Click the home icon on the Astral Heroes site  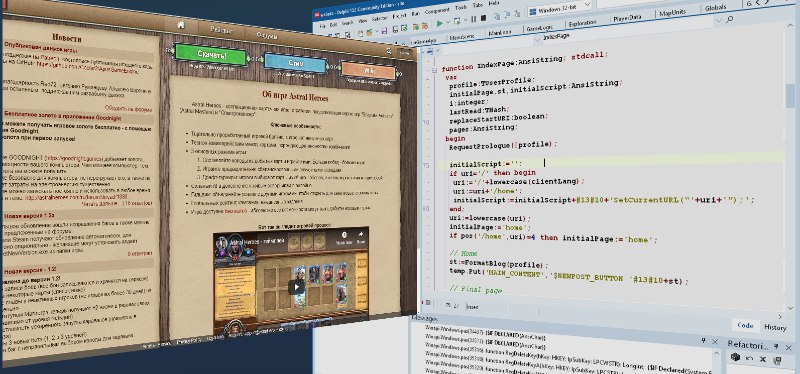pyautogui.click(x=180, y=24)
